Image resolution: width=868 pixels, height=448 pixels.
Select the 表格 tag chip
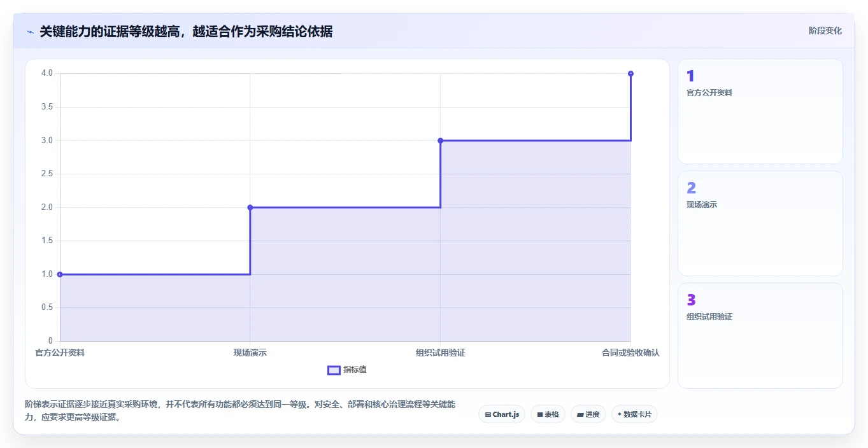click(x=548, y=414)
